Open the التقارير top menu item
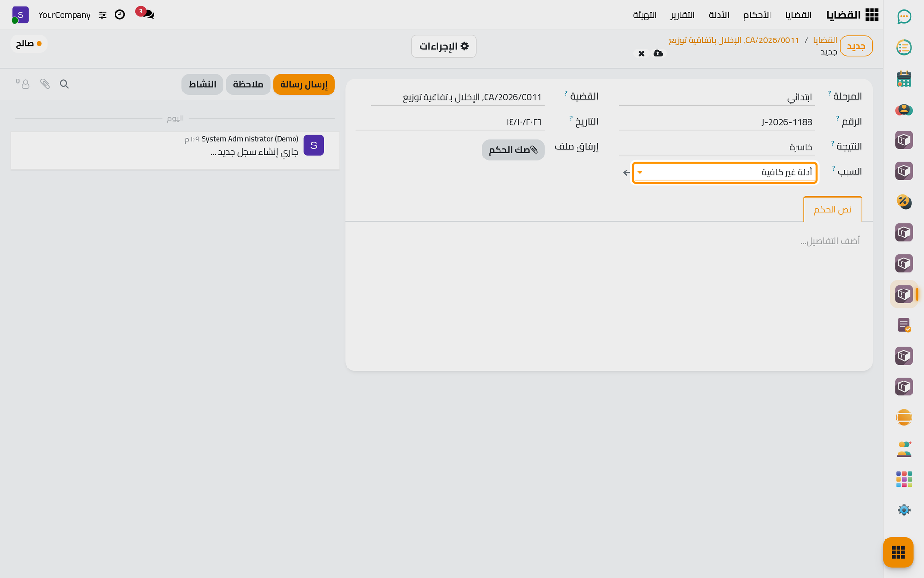Viewport: 924px width, 578px height. click(682, 15)
